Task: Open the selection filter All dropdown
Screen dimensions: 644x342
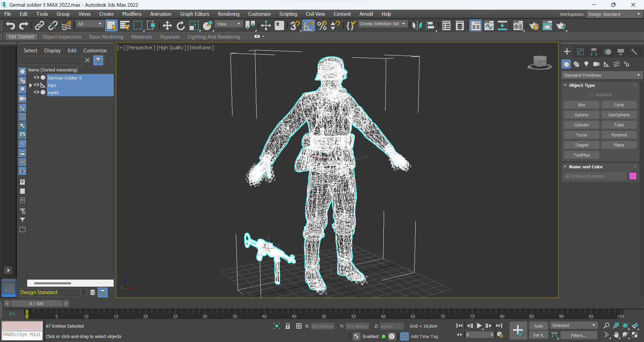Action: (x=90, y=24)
